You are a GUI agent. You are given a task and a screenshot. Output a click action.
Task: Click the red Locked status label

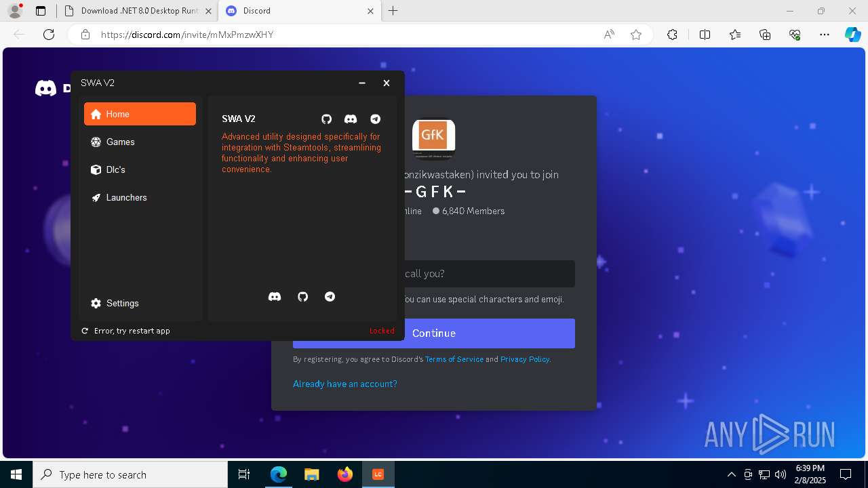pos(382,331)
